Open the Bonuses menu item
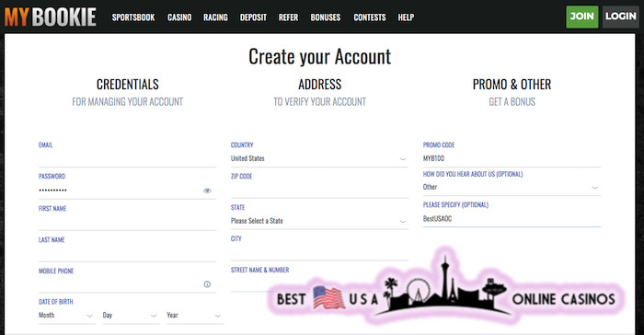 click(326, 17)
